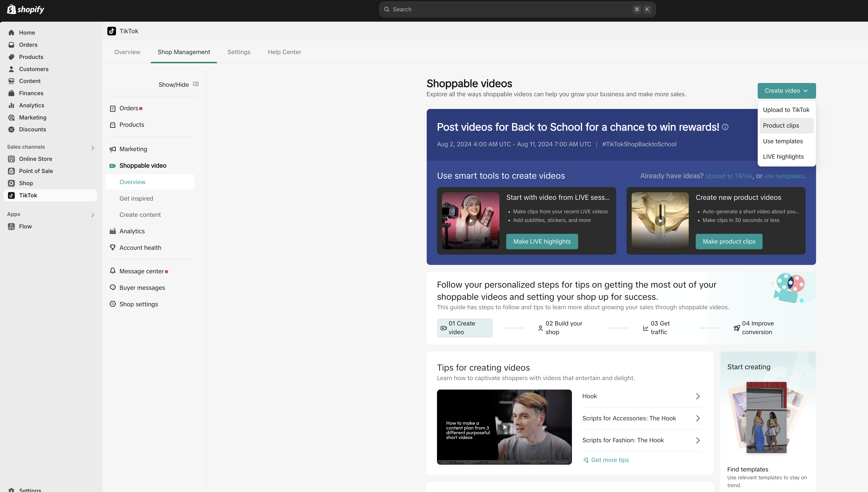Click the TikTok app logo icon
This screenshot has height=492, width=868.
click(111, 31)
